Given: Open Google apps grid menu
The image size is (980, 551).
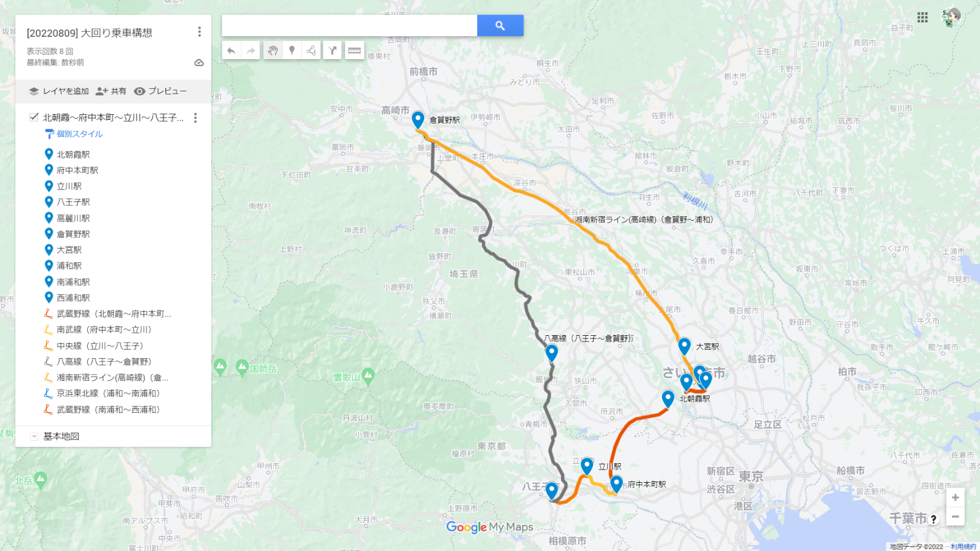Looking at the screenshot, I should pos(923,17).
